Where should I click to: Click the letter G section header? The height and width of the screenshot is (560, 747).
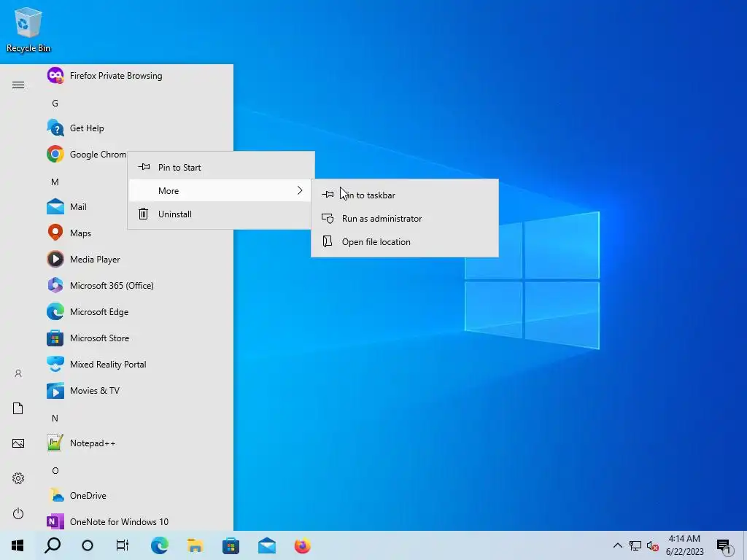click(55, 103)
